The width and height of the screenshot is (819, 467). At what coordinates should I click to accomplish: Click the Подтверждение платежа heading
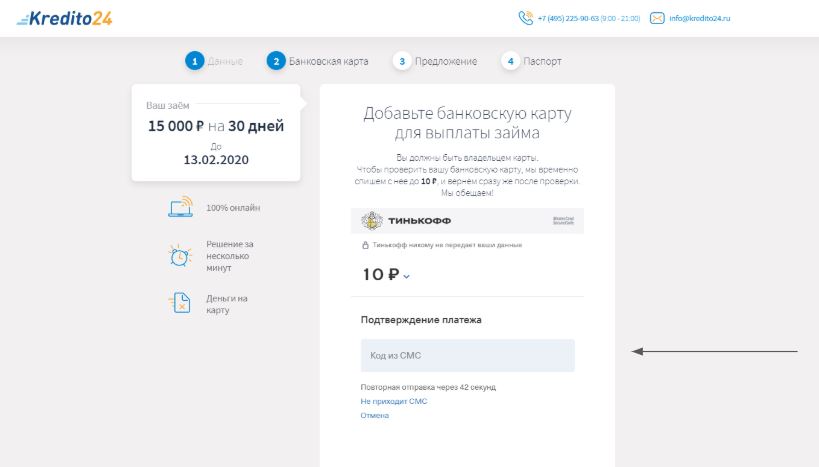click(x=421, y=320)
